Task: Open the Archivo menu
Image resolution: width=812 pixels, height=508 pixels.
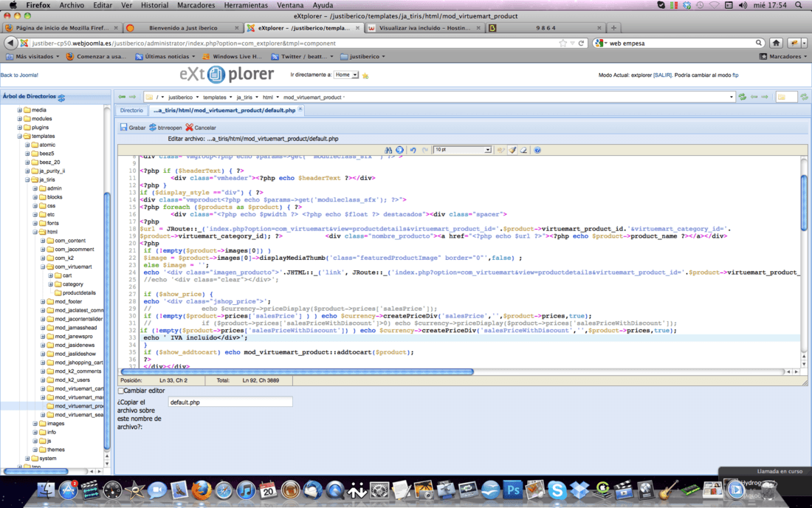Action: pyautogui.click(x=72, y=5)
